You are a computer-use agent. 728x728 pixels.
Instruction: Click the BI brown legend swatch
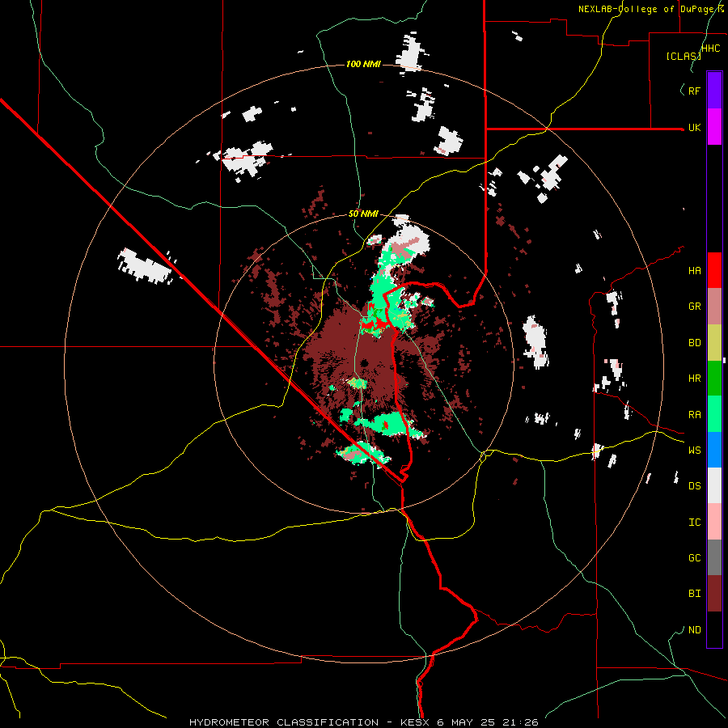[x=714, y=594]
